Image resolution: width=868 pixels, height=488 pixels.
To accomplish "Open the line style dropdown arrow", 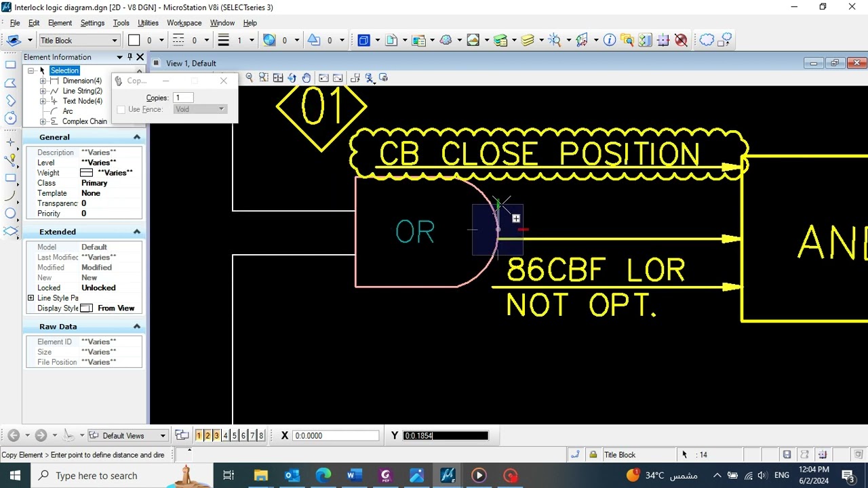I will [208, 41].
